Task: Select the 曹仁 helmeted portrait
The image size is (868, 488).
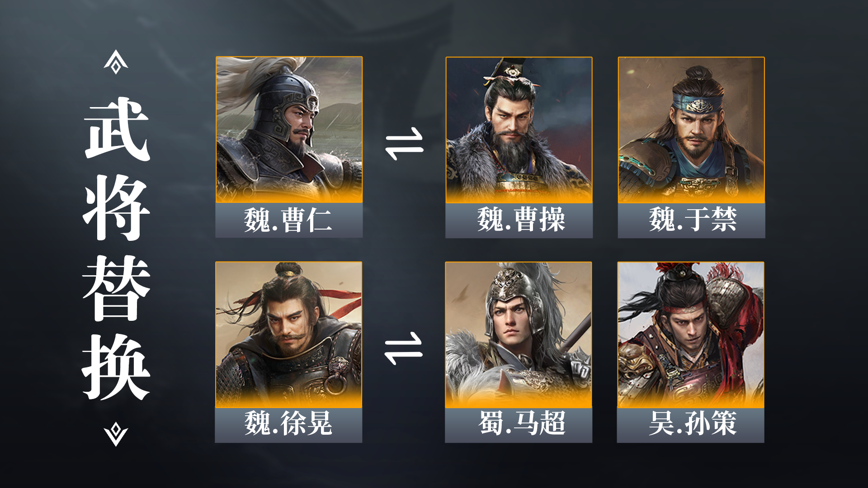Action: pos(289,130)
